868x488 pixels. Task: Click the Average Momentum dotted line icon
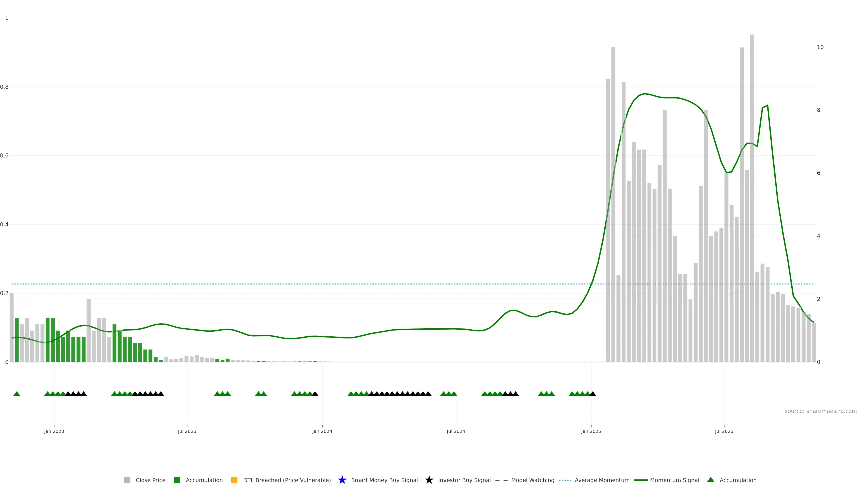tap(565, 480)
